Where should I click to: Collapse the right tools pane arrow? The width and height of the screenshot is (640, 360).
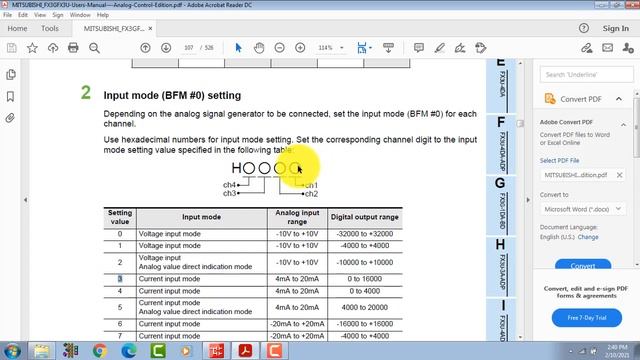528,200
